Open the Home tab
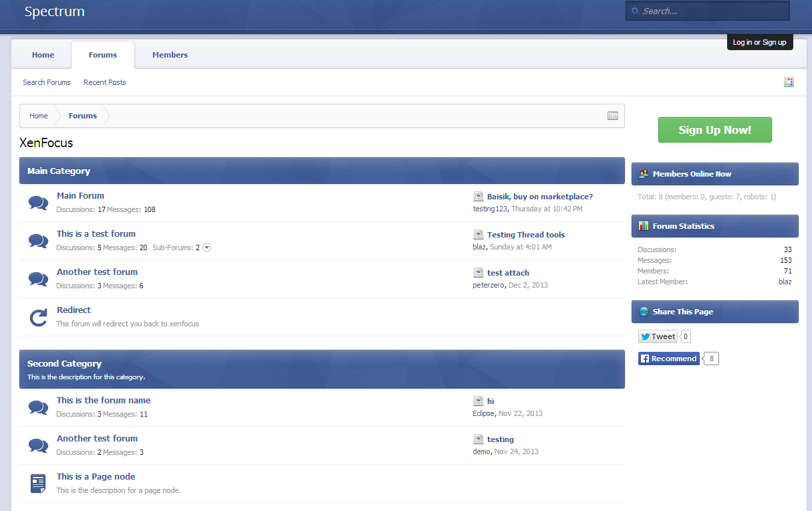The image size is (812, 511). click(43, 55)
